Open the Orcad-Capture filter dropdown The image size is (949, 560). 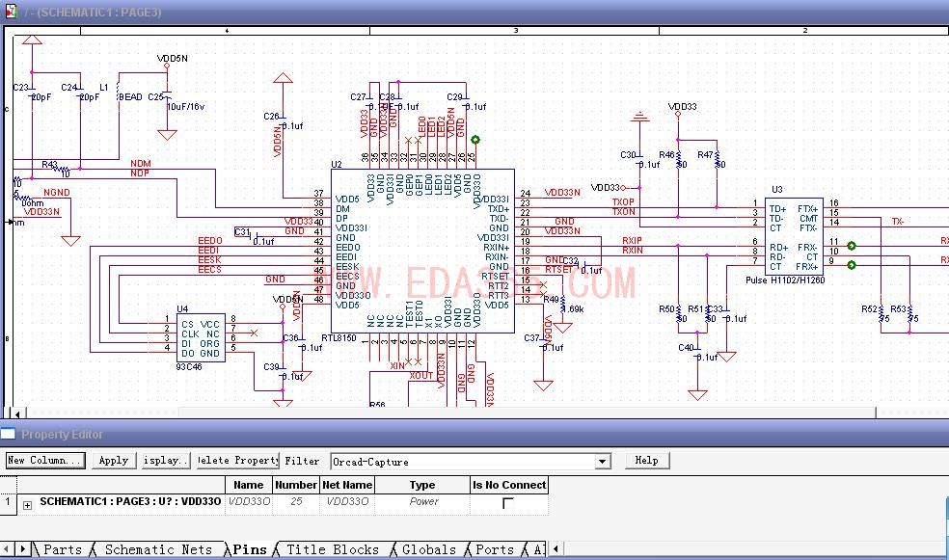tap(602, 462)
